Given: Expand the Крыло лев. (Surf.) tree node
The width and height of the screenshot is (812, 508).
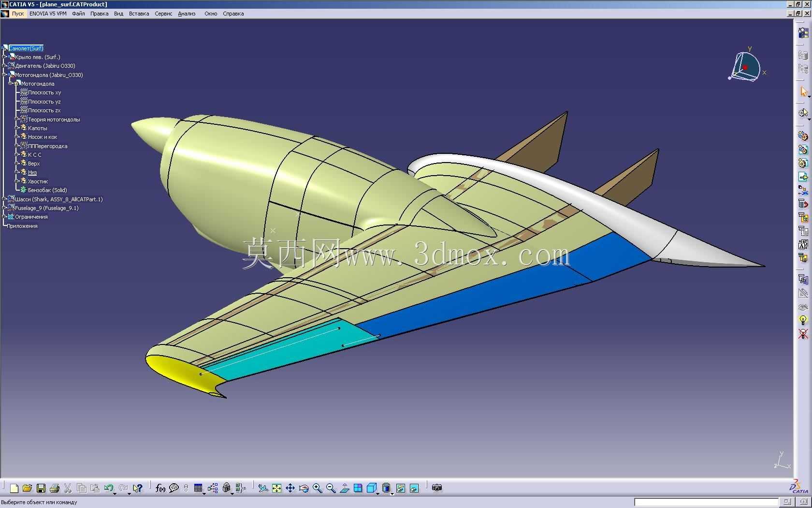Looking at the screenshot, I should [x=4, y=57].
